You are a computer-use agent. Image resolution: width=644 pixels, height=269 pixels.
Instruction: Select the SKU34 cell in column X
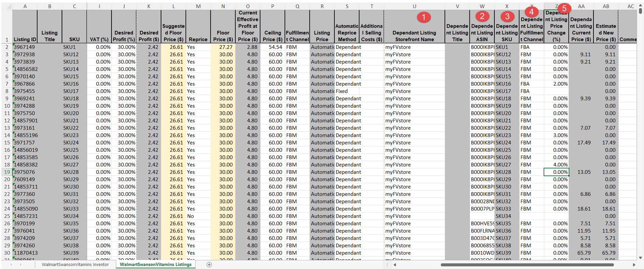pos(507,216)
